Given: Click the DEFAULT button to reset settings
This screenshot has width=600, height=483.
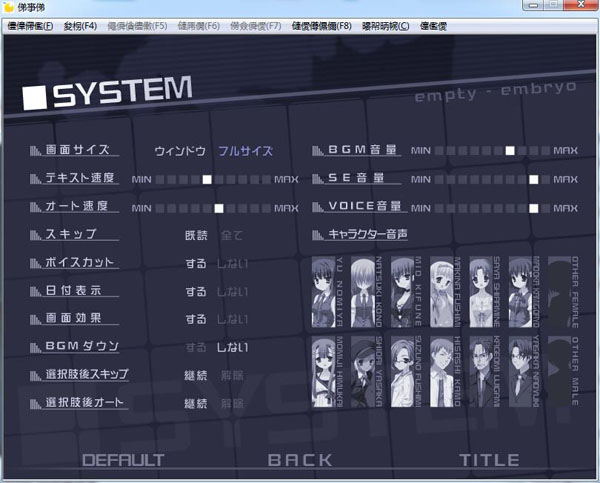Looking at the screenshot, I should (x=123, y=460).
